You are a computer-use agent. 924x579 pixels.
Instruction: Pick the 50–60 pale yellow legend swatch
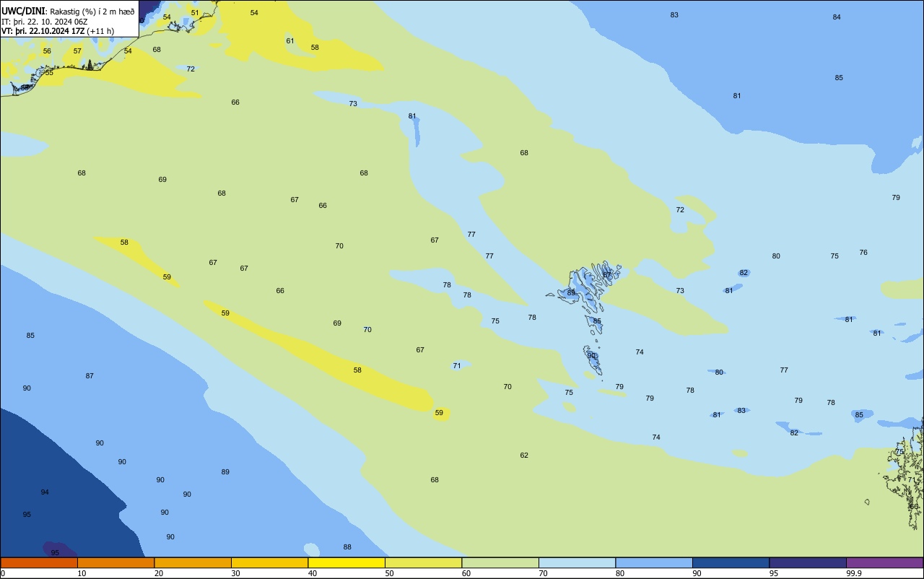pyautogui.click(x=423, y=562)
